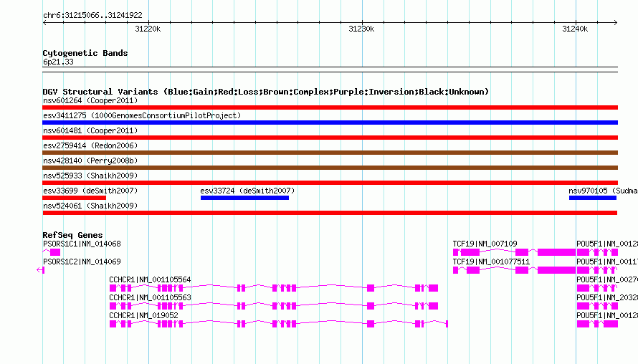Select the nsv525933 (Shaikh2009) red bar

(x=330, y=183)
